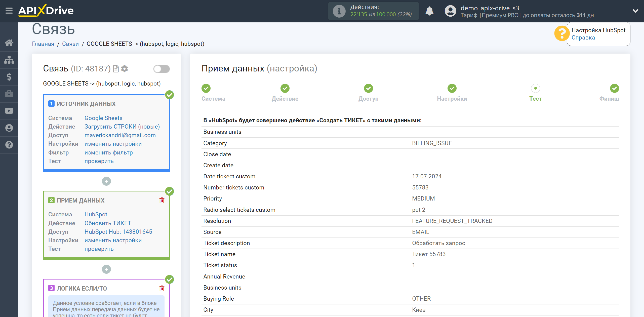Open profile sidebar icon
The width and height of the screenshot is (644, 317).
click(x=9, y=128)
